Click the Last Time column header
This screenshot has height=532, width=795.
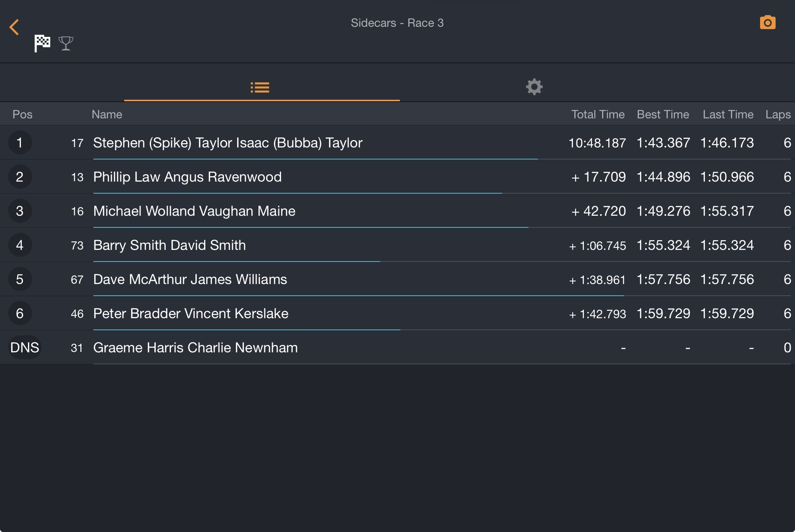pos(728,114)
